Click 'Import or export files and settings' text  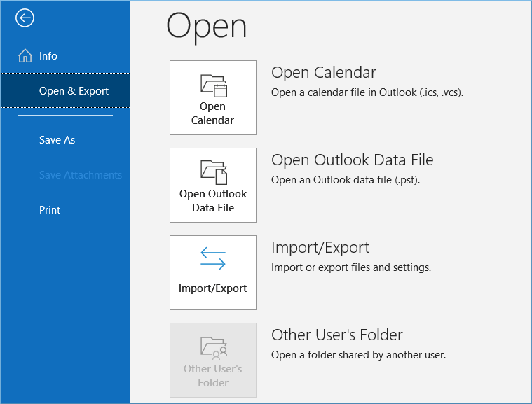351,267
